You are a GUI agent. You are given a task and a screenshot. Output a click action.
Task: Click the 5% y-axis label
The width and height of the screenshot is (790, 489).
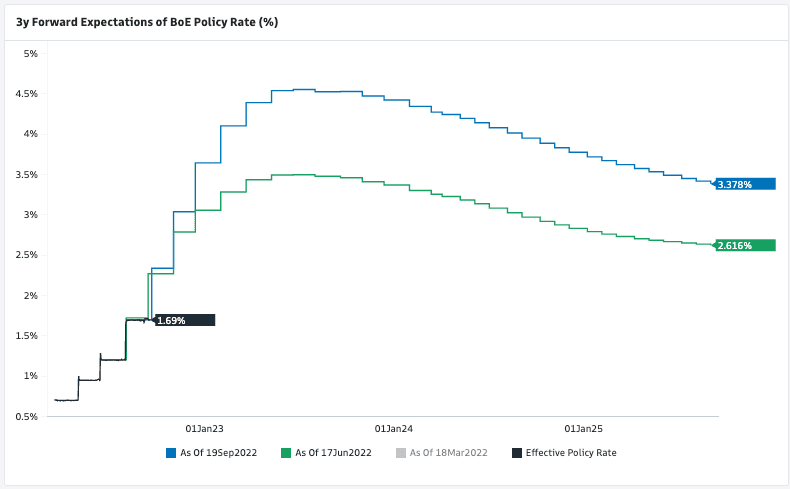point(30,53)
